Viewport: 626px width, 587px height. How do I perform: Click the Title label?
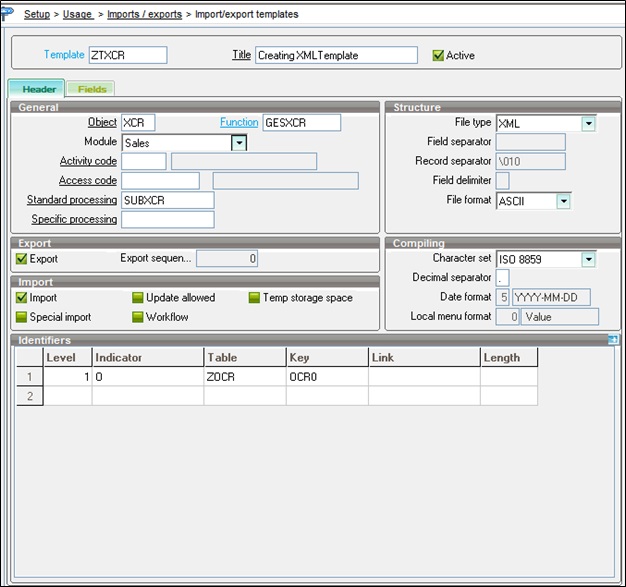[242, 55]
